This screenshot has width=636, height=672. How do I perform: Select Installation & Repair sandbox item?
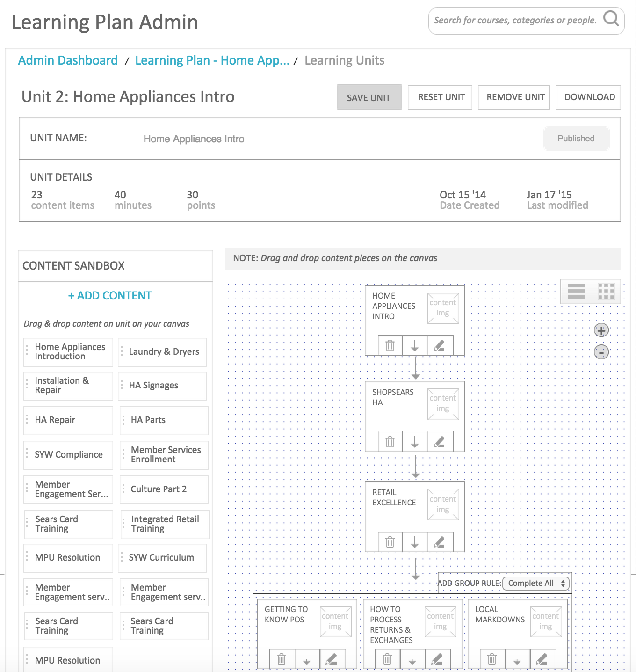(68, 386)
